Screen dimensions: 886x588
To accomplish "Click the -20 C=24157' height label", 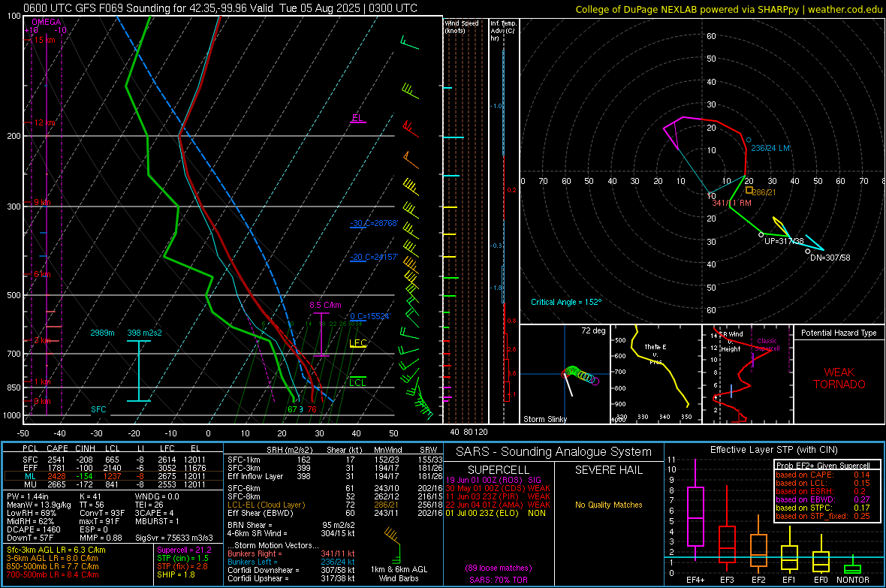I will [374, 258].
